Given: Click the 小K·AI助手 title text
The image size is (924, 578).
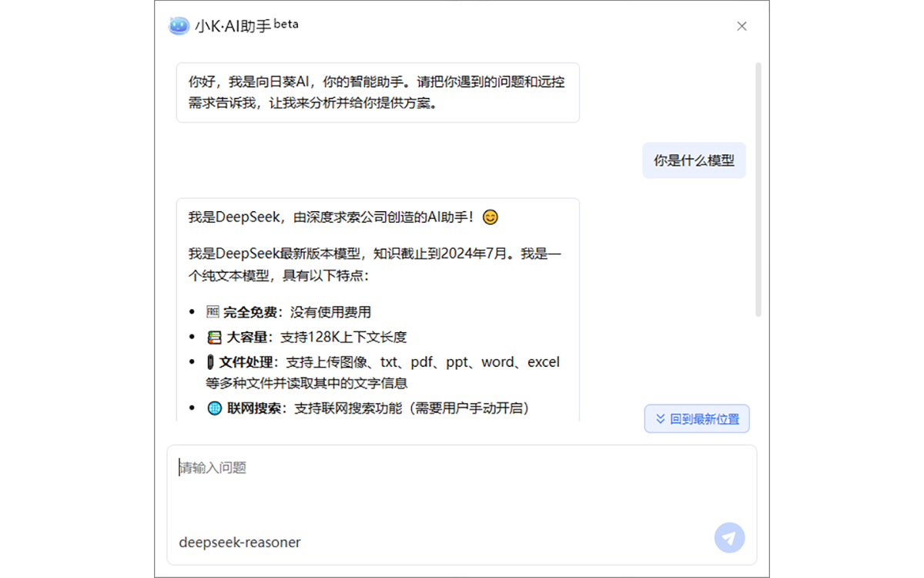Looking at the screenshot, I should [x=233, y=26].
